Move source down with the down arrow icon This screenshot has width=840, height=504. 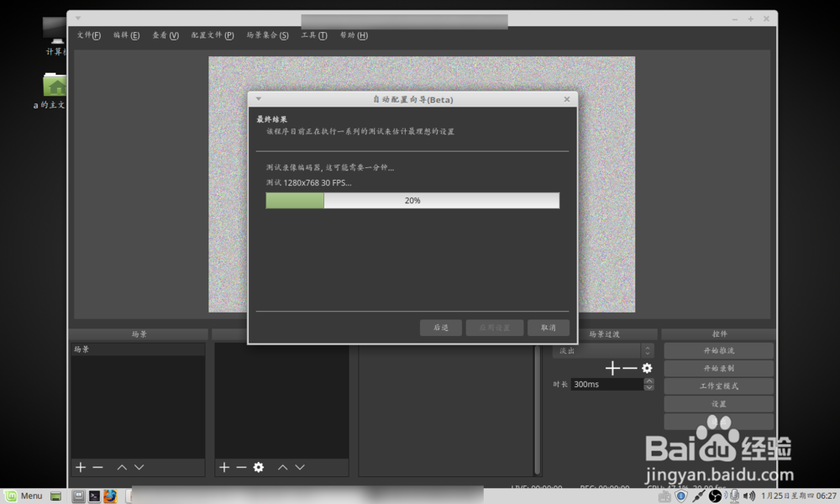[x=300, y=467]
